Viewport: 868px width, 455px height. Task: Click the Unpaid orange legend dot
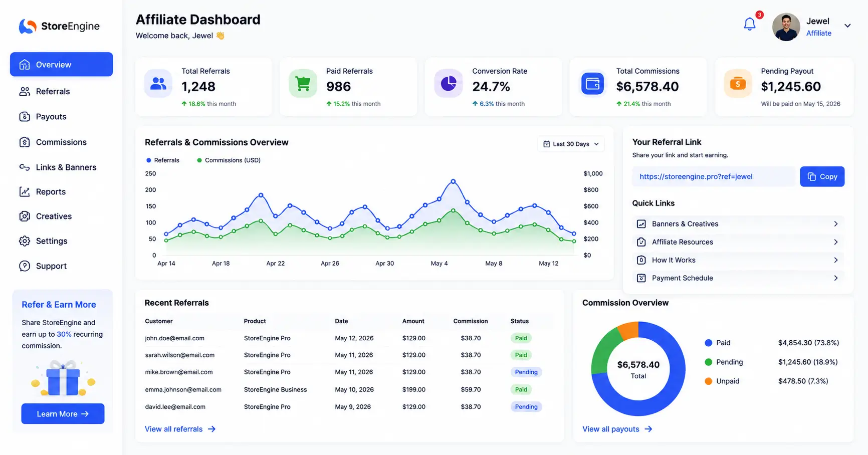(708, 381)
